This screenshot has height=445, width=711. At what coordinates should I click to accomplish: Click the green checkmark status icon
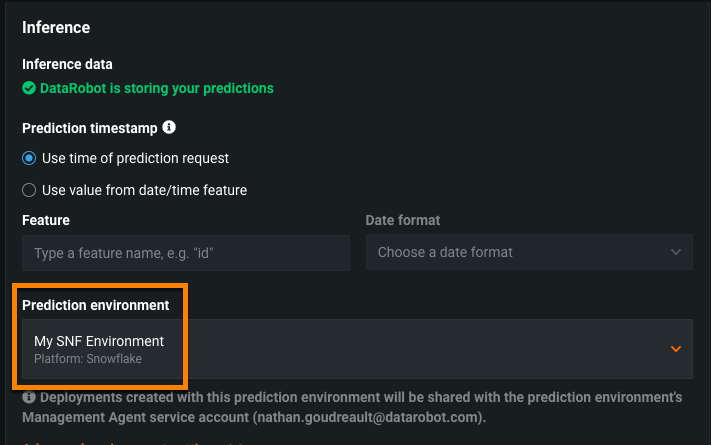click(x=29, y=88)
